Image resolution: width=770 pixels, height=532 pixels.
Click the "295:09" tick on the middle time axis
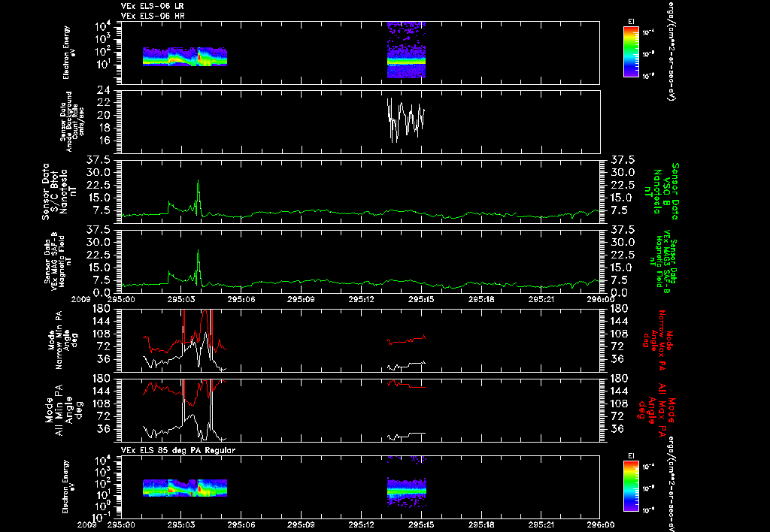301,299
